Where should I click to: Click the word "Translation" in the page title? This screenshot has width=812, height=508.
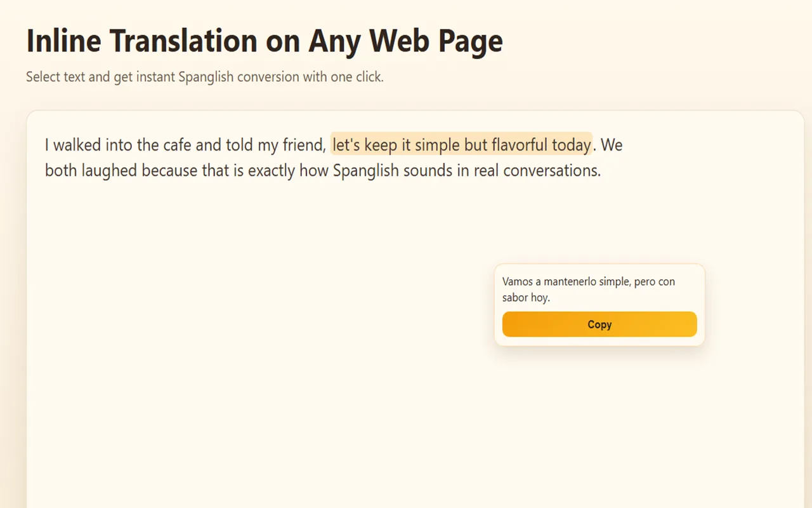(x=184, y=41)
